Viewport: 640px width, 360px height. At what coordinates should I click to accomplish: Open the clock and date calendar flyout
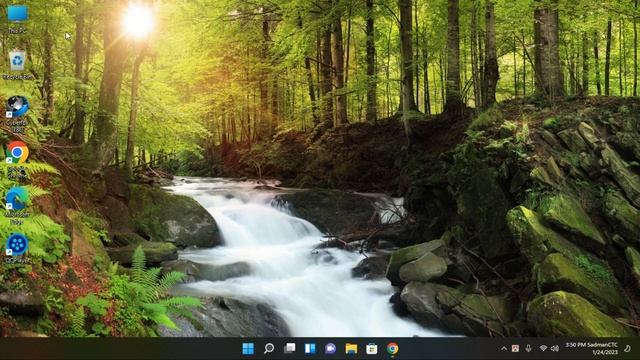tap(591, 349)
